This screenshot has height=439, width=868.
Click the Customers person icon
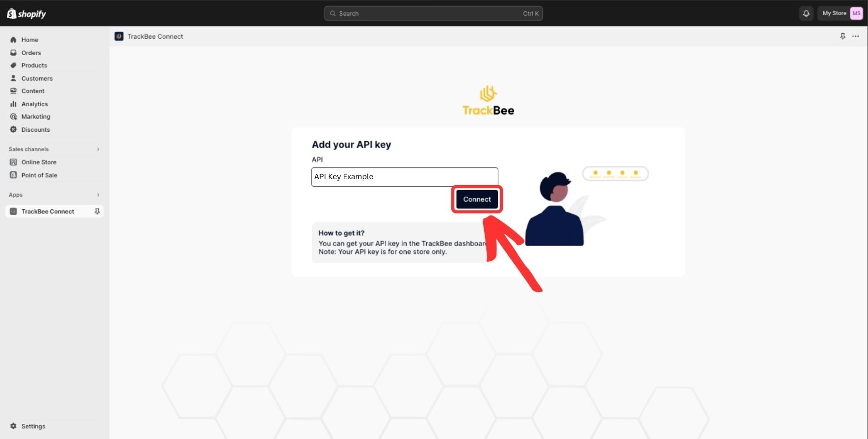[x=13, y=78]
